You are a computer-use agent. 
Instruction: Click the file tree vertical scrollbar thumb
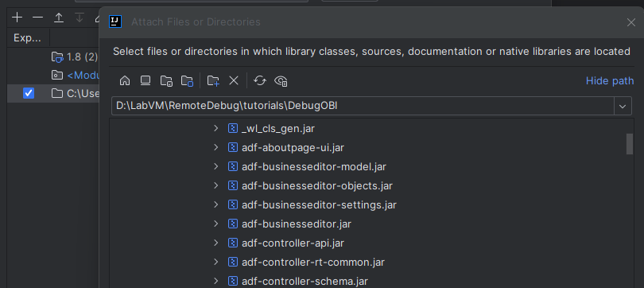pos(629,144)
